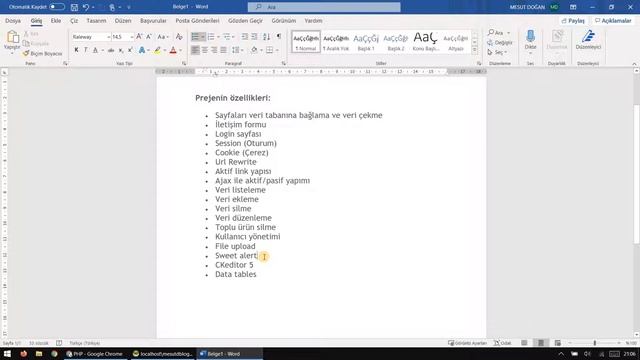Justify text alignment
Viewport: 640px width, 360px height.
223,50
